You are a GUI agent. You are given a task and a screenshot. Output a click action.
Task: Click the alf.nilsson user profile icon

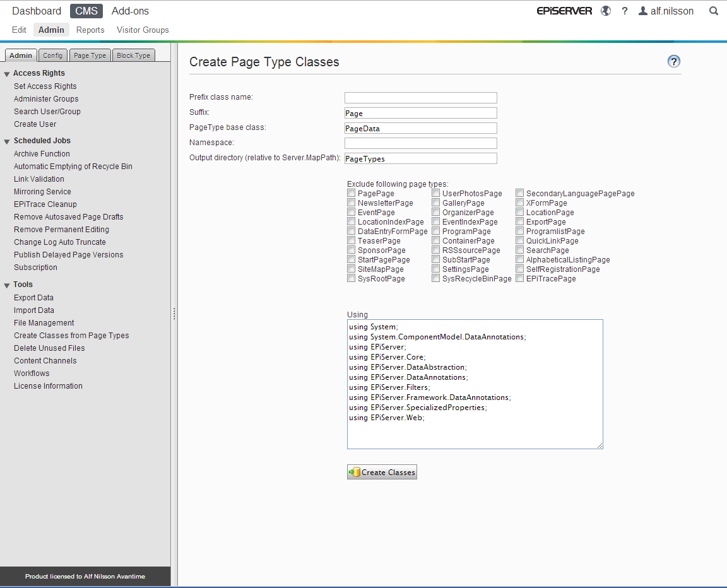[x=643, y=11]
